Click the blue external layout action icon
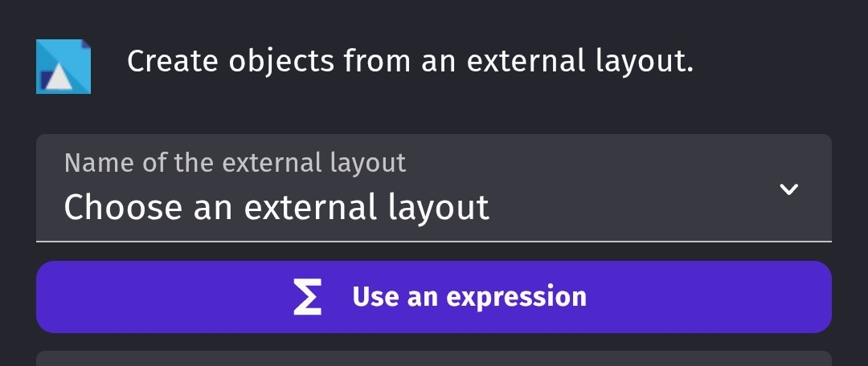 pyautogui.click(x=63, y=67)
